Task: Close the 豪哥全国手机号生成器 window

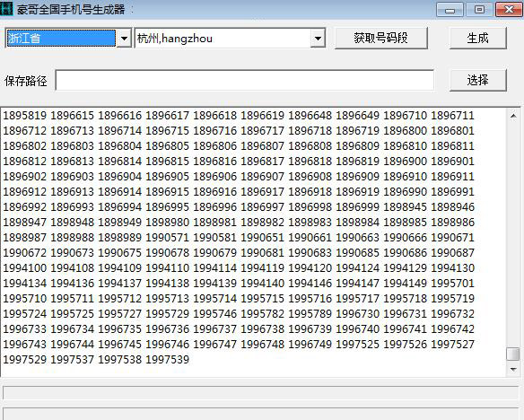Action: pyautogui.click(x=509, y=10)
